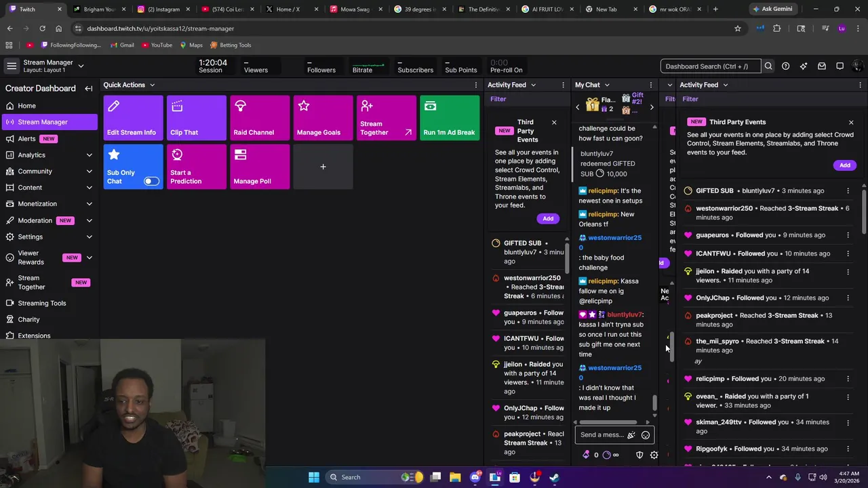Open Charity in the sidebar
The height and width of the screenshot is (488, 868).
(x=49, y=319)
